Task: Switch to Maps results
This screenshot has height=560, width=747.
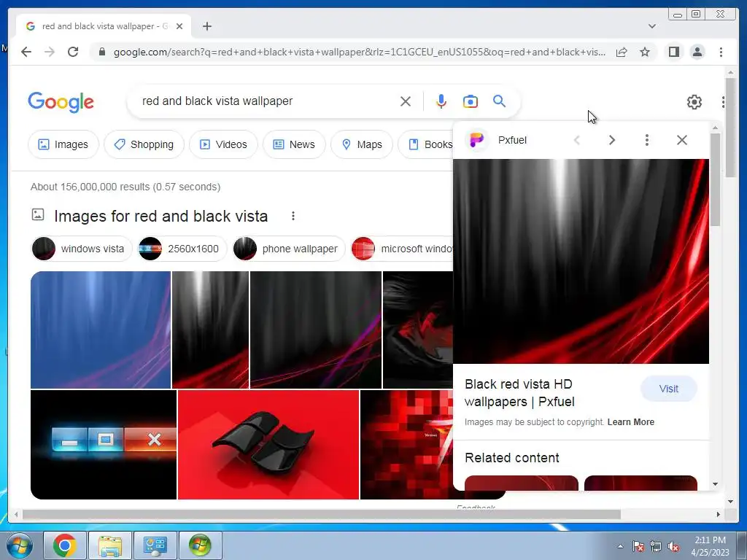Action: [x=362, y=144]
